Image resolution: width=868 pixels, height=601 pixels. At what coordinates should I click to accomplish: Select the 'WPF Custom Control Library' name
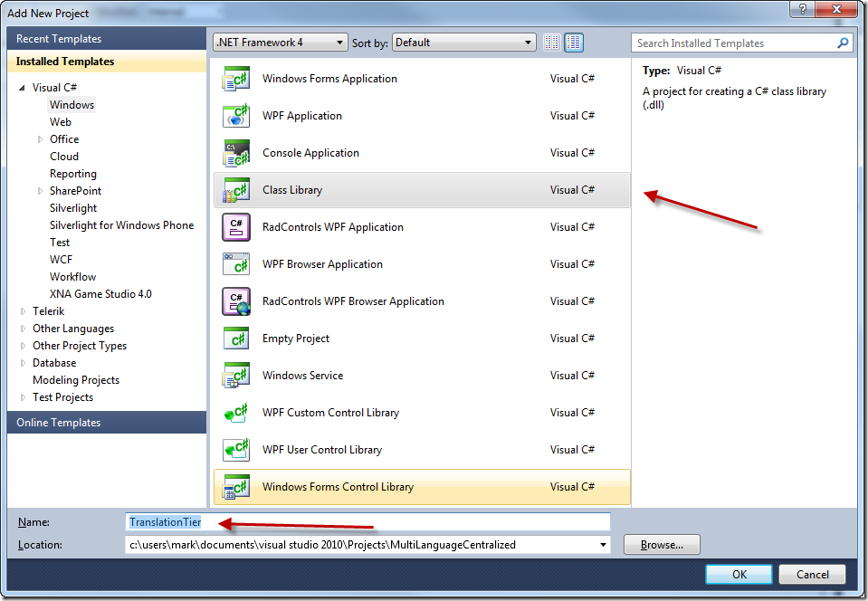point(330,413)
